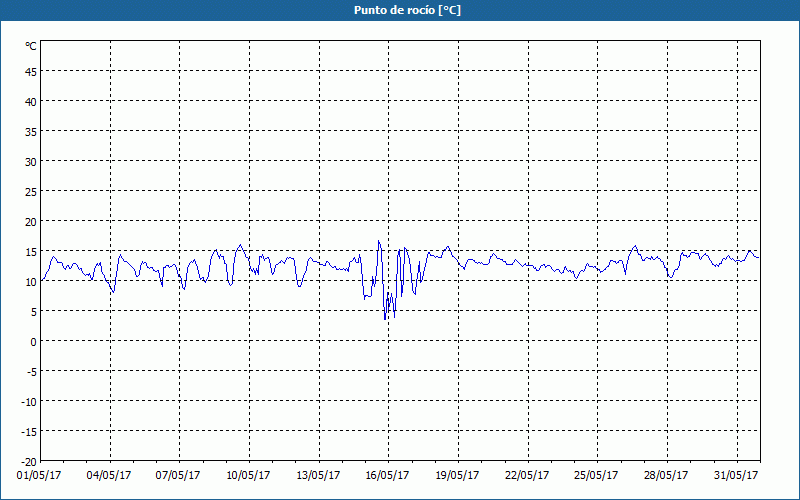800x500 pixels.
Task: Click the 10 value on temperature axis
Action: point(31,282)
